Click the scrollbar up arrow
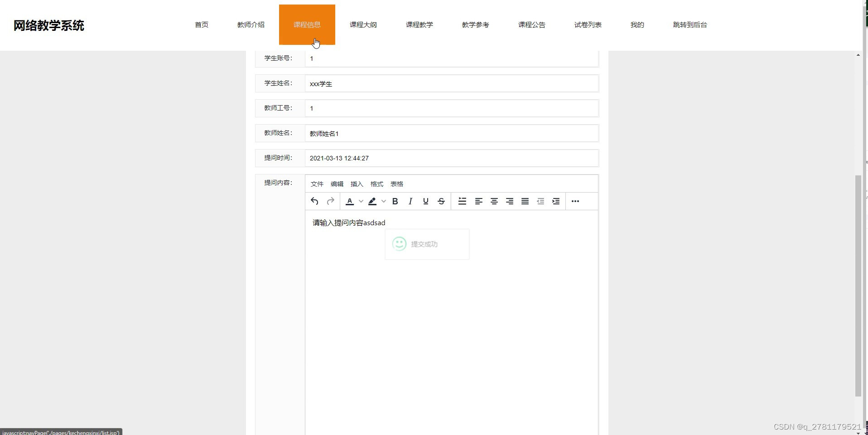This screenshot has width=868, height=435. tap(858, 55)
